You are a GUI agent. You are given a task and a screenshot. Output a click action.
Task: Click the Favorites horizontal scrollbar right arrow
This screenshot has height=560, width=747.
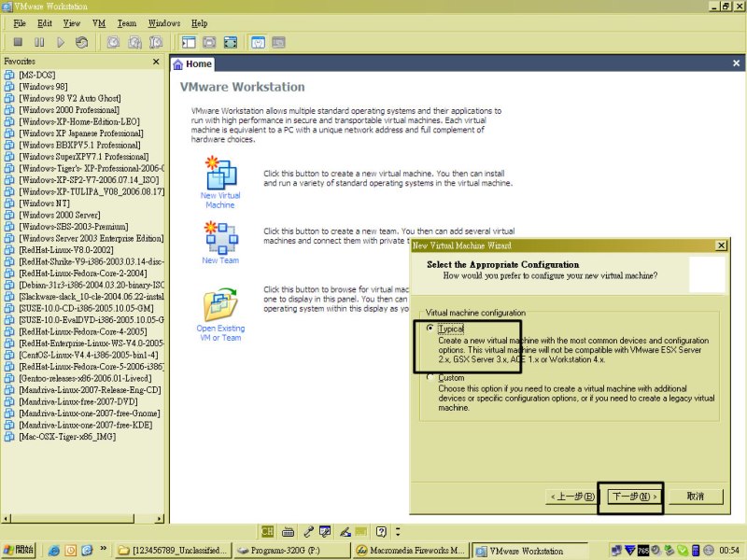(159, 519)
